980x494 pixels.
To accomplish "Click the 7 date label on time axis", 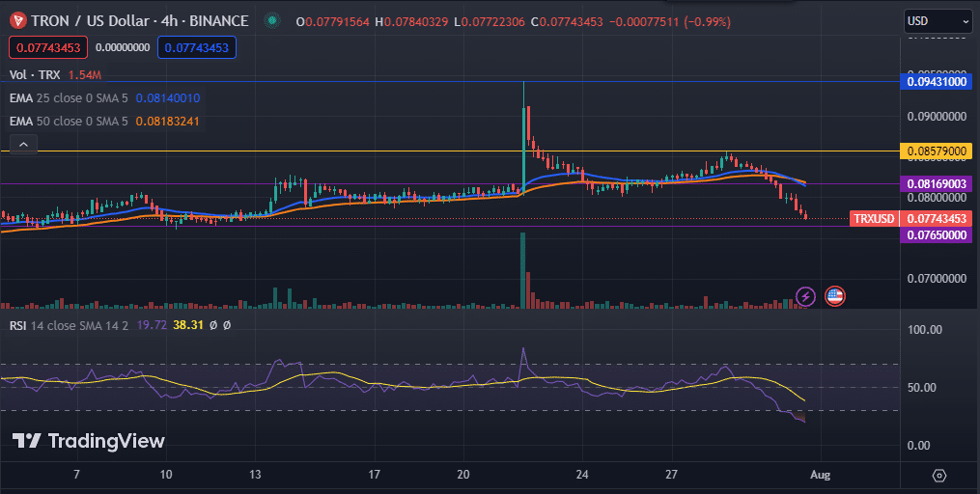I will [76, 476].
